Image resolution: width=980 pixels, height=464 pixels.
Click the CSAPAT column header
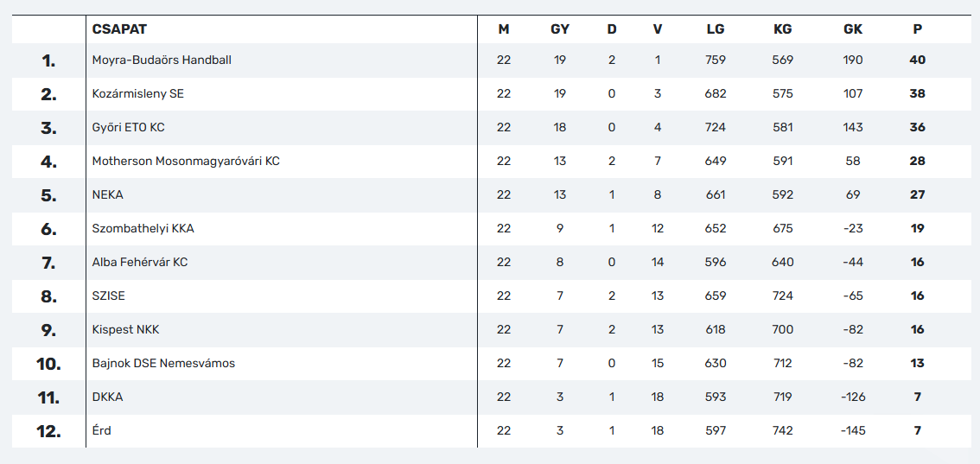tap(119, 29)
